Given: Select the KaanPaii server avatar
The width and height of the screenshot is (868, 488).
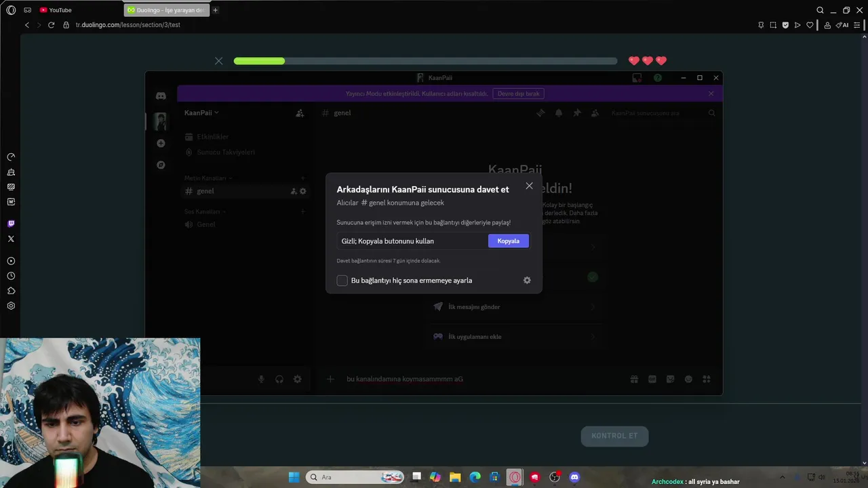Looking at the screenshot, I should (161, 121).
